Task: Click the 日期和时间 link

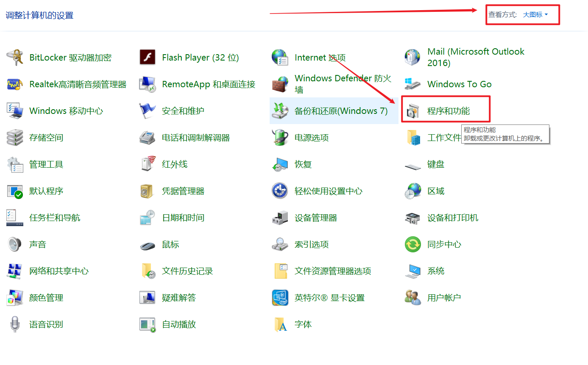Action: point(183,218)
